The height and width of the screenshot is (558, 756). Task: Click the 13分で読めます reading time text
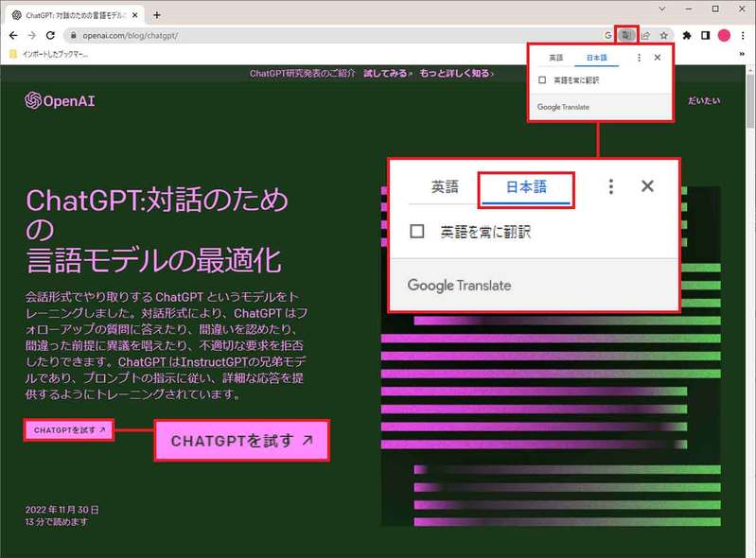click(x=57, y=521)
